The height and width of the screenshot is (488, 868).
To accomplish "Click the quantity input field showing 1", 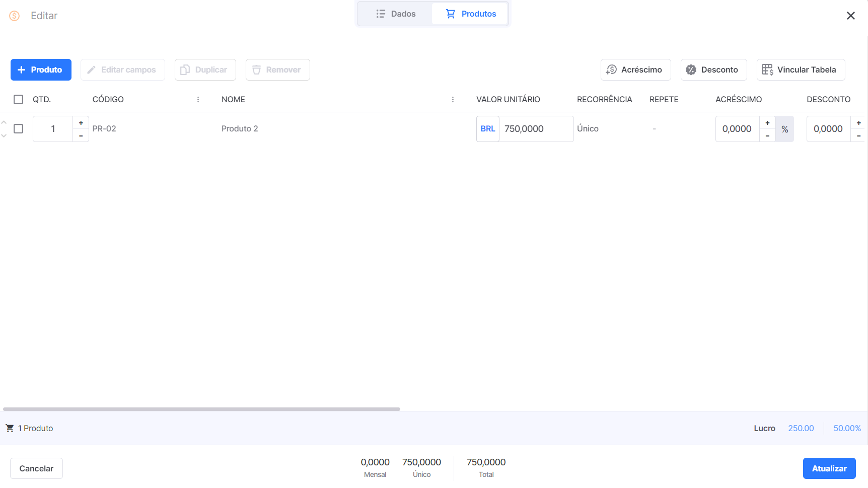I will (x=53, y=129).
